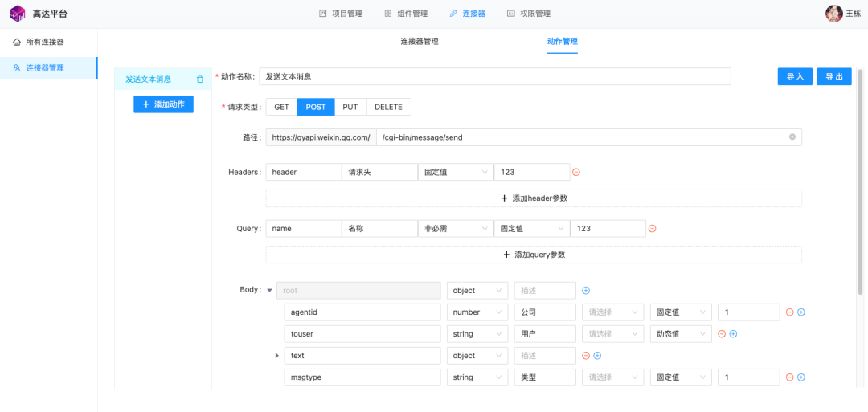The width and height of the screenshot is (868, 412).
Task: Focus the agentid field name input
Action: [362, 312]
